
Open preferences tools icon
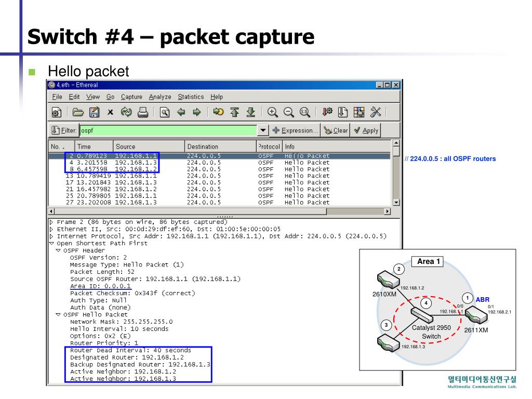pyautogui.click(x=376, y=112)
